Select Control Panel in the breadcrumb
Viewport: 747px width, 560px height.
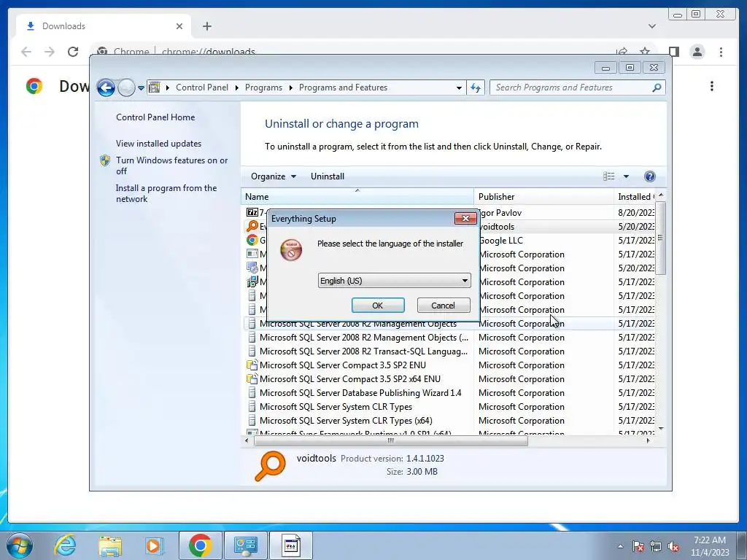(x=202, y=87)
